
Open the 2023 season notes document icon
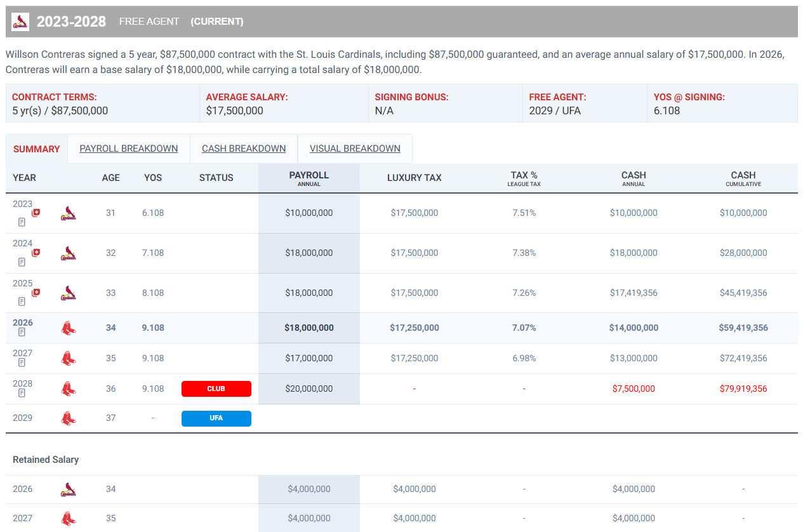[22, 222]
